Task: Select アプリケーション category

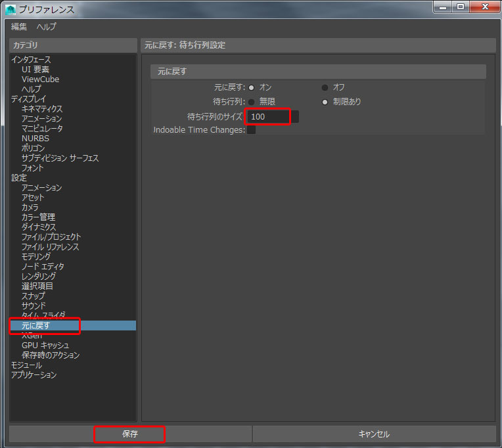Action: pos(34,375)
